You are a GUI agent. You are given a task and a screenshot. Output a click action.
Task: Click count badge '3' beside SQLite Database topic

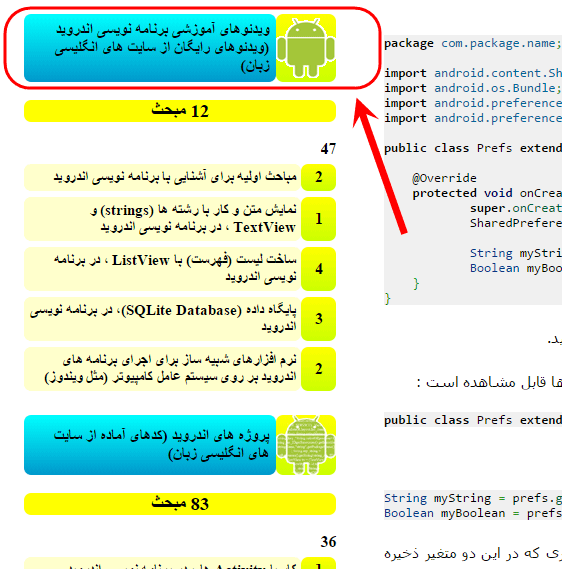click(319, 319)
